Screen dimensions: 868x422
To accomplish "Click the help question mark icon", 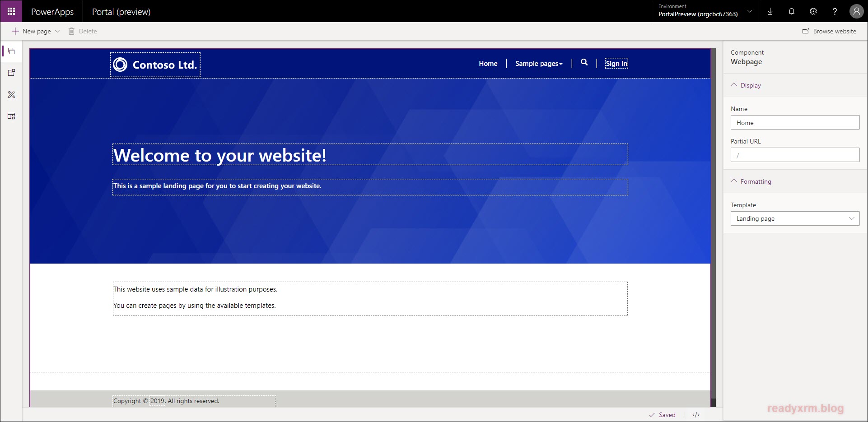I will [x=835, y=12].
